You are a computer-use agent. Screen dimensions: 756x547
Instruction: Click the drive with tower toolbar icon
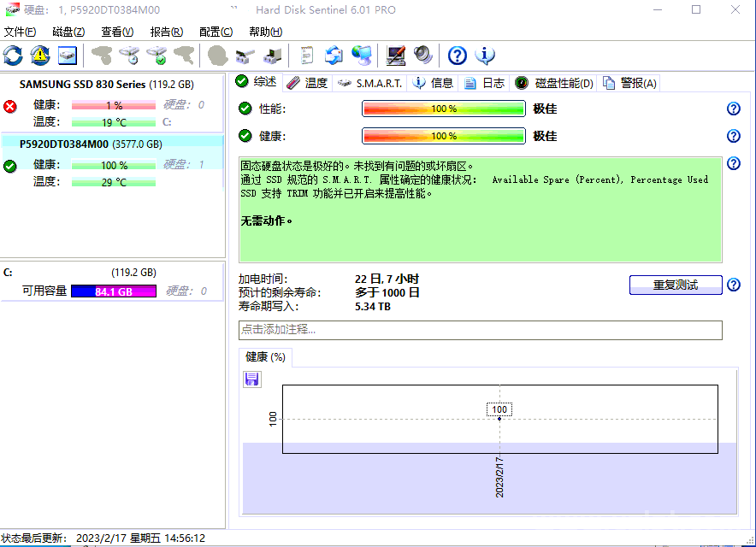[x=273, y=56]
